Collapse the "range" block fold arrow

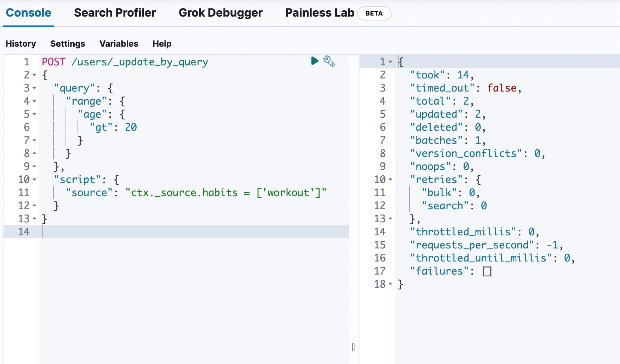pyautogui.click(x=34, y=101)
